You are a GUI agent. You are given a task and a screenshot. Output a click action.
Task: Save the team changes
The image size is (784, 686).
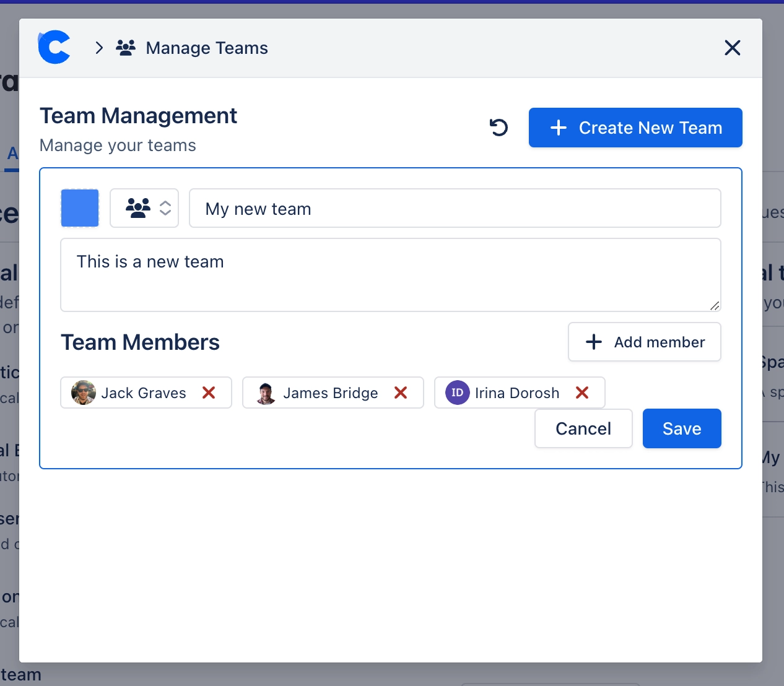(681, 428)
